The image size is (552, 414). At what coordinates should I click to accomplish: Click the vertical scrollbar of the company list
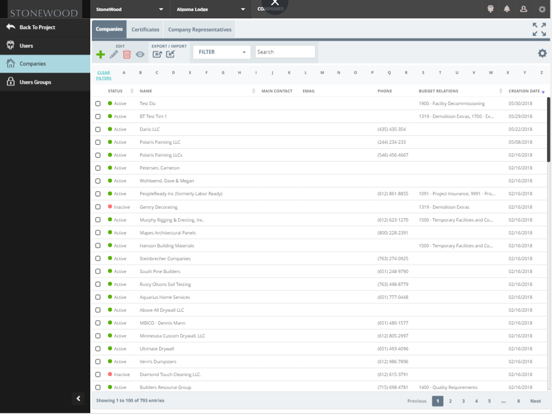pos(548,130)
